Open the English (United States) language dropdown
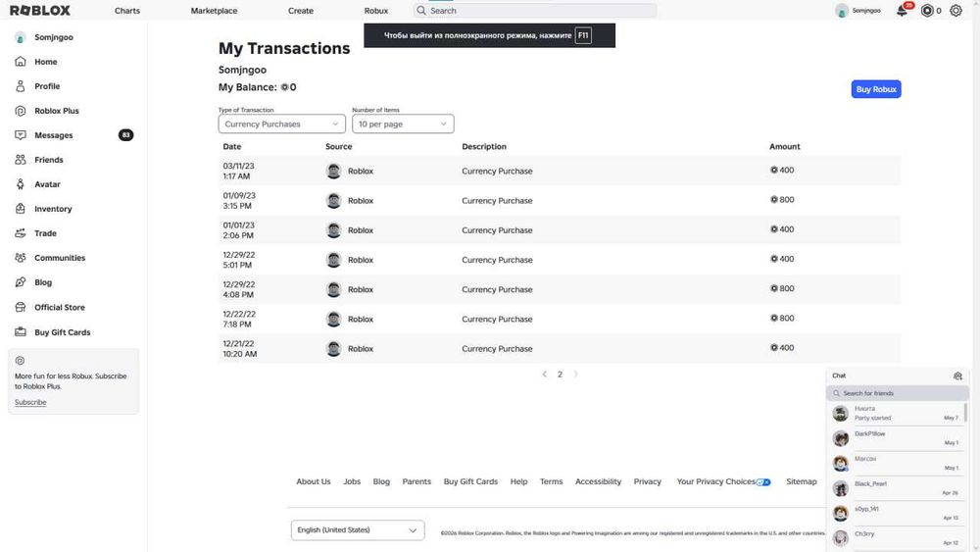The height and width of the screenshot is (552, 980). pyautogui.click(x=358, y=530)
